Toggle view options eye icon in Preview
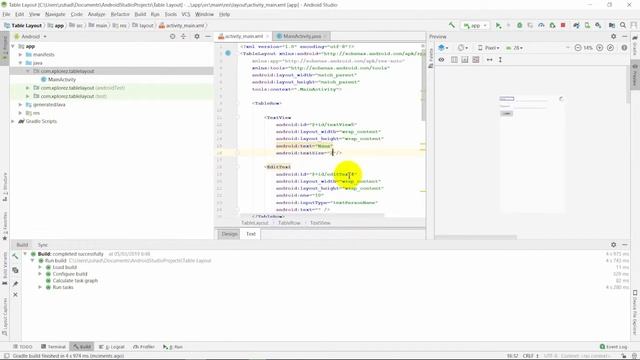This screenshot has height=360, width=640. [x=441, y=60]
